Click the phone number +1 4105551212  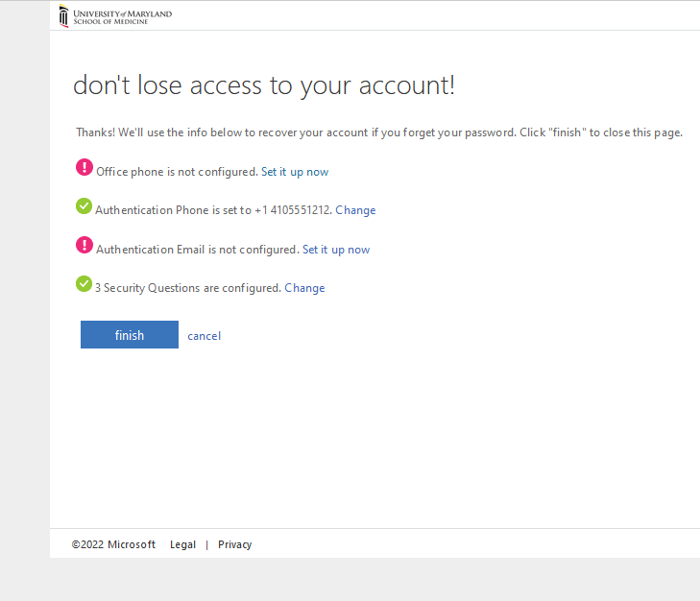click(x=293, y=210)
